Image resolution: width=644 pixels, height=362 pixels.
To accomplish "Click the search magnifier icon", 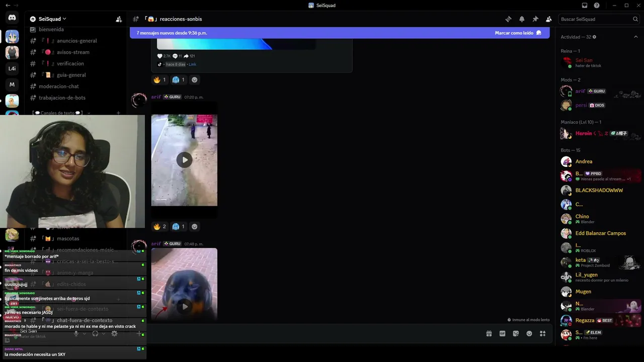I will (635, 19).
